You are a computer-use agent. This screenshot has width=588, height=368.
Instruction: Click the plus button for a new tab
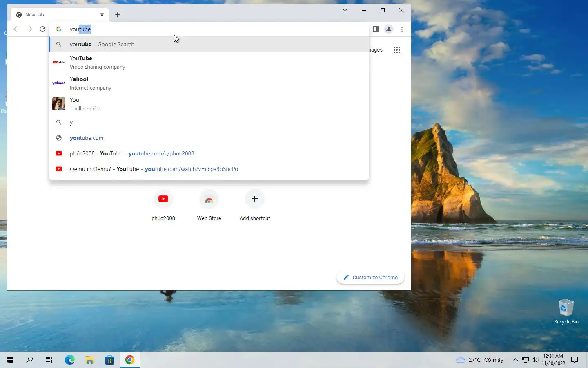click(x=118, y=15)
